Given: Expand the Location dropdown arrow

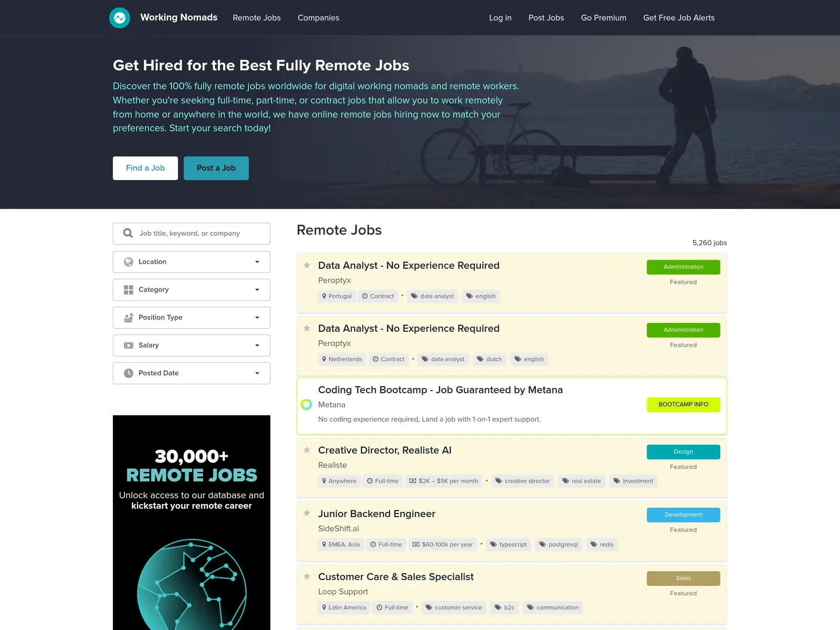Looking at the screenshot, I should coord(257,262).
